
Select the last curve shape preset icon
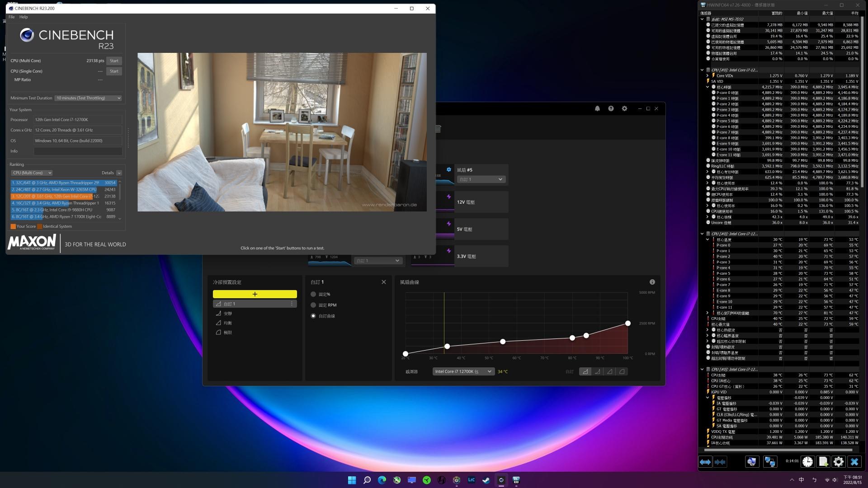[622, 371]
